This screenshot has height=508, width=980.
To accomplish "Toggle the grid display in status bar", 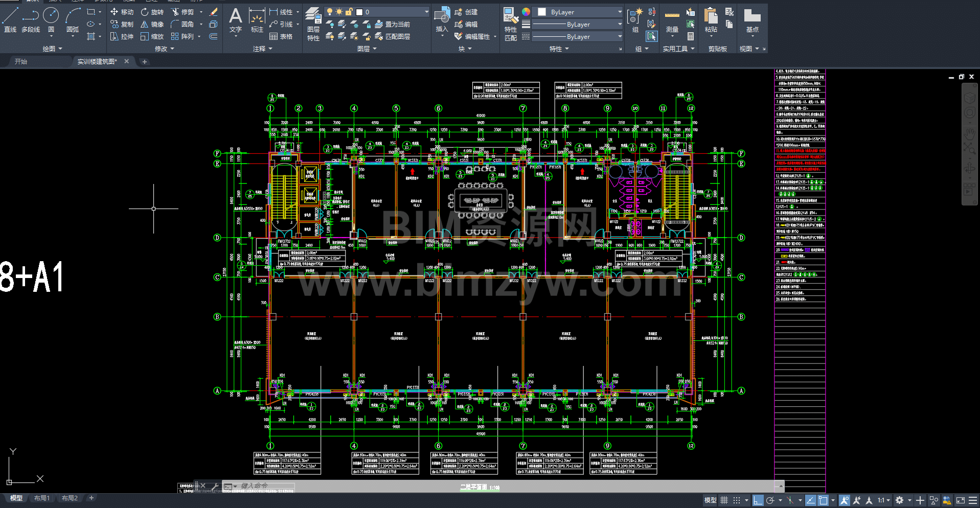I will pyautogui.click(x=724, y=500).
